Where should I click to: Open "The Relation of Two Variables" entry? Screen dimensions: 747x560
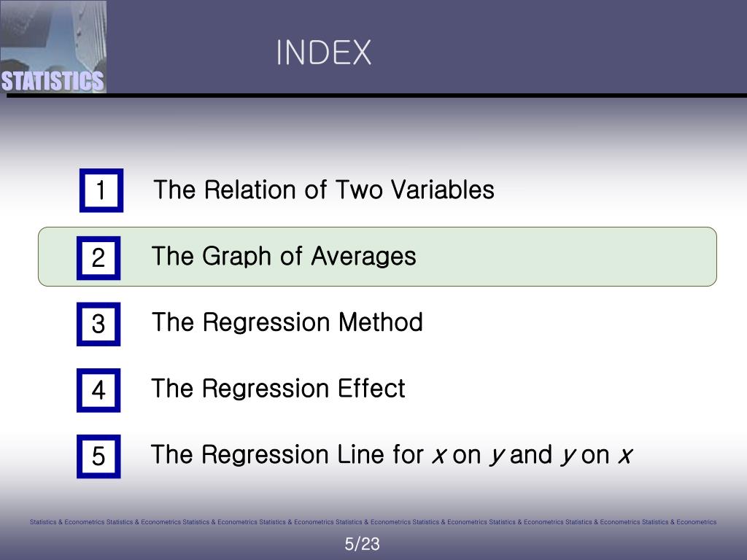coord(324,190)
